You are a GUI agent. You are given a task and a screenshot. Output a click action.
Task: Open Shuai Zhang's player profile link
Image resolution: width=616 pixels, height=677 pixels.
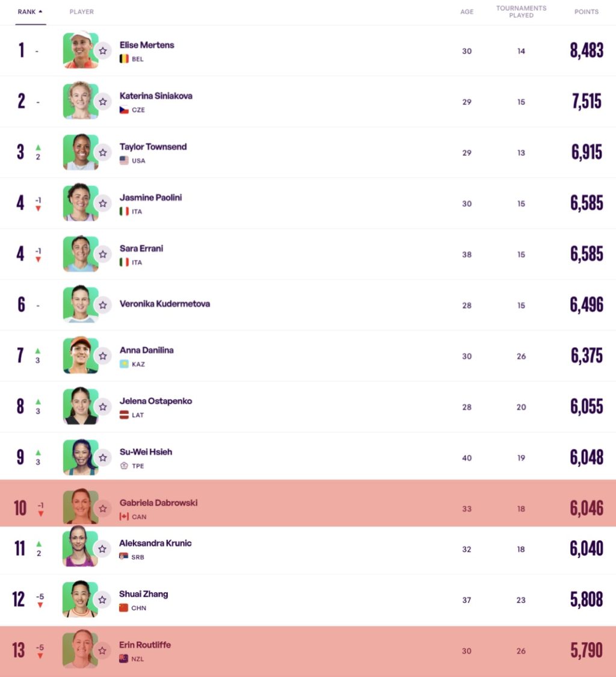pos(143,594)
